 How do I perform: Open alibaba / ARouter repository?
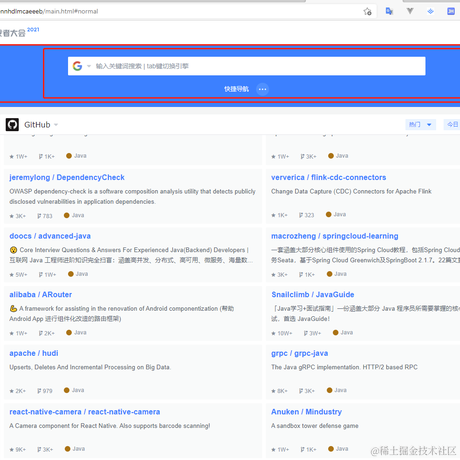click(41, 295)
